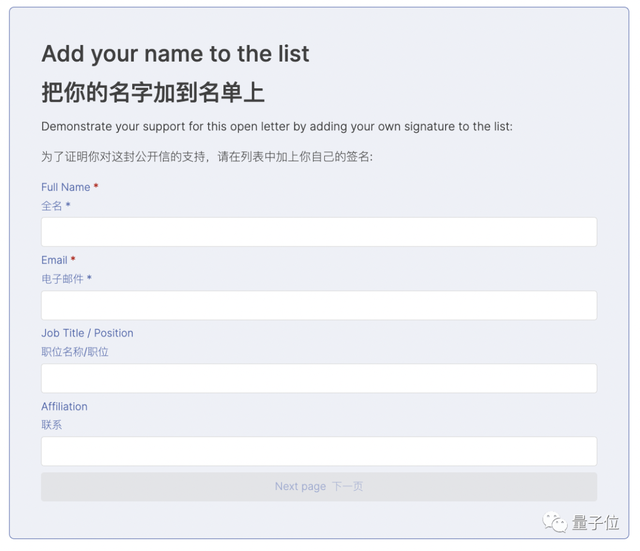Click the "Email" field label
Image resolution: width=640 pixels, height=551 pixels.
point(54,260)
